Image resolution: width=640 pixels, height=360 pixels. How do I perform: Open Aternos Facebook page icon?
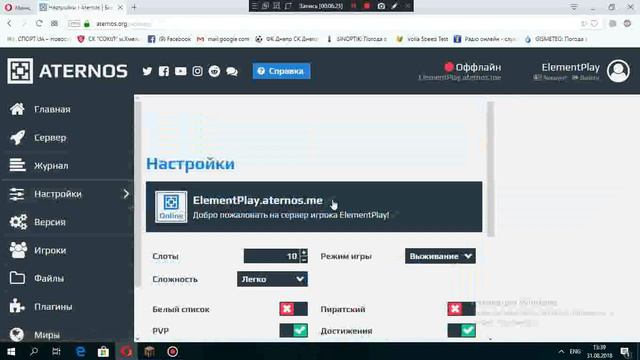point(164,71)
